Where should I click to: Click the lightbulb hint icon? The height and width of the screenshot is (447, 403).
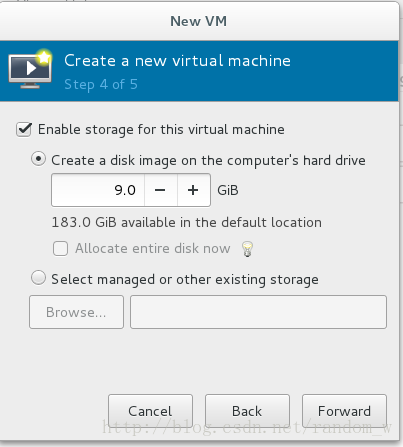coord(247,249)
